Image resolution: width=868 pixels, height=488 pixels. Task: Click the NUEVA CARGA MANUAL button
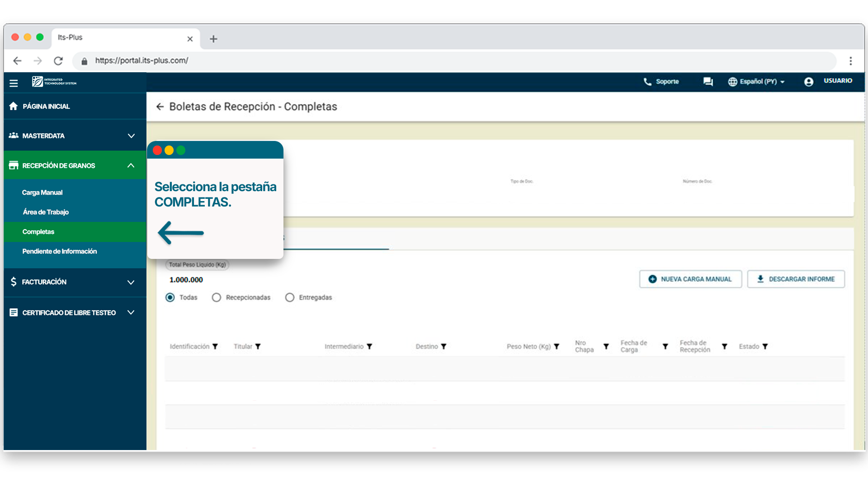(690, 279)
